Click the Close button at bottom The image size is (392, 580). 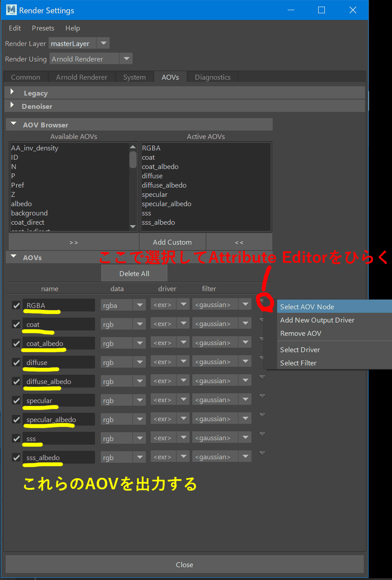tap(184, 565)
